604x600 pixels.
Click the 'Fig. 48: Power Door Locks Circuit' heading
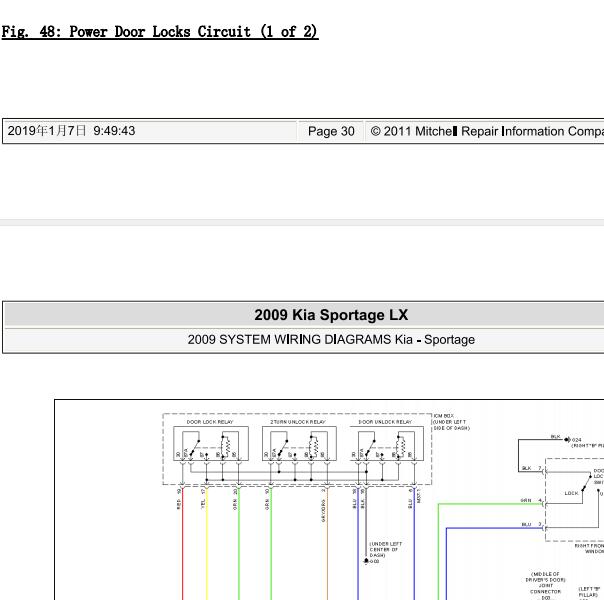tap(160, 32)
